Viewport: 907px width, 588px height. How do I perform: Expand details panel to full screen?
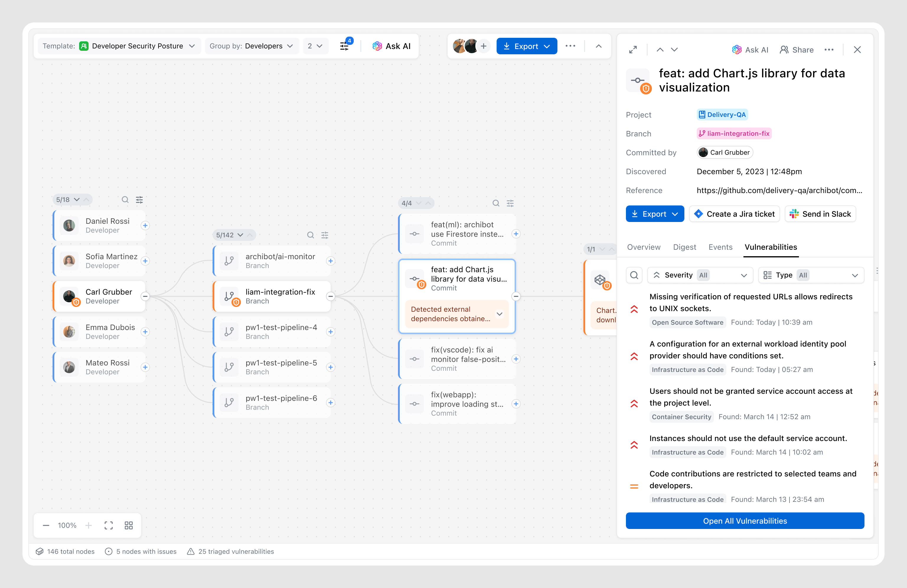point(633,50)
